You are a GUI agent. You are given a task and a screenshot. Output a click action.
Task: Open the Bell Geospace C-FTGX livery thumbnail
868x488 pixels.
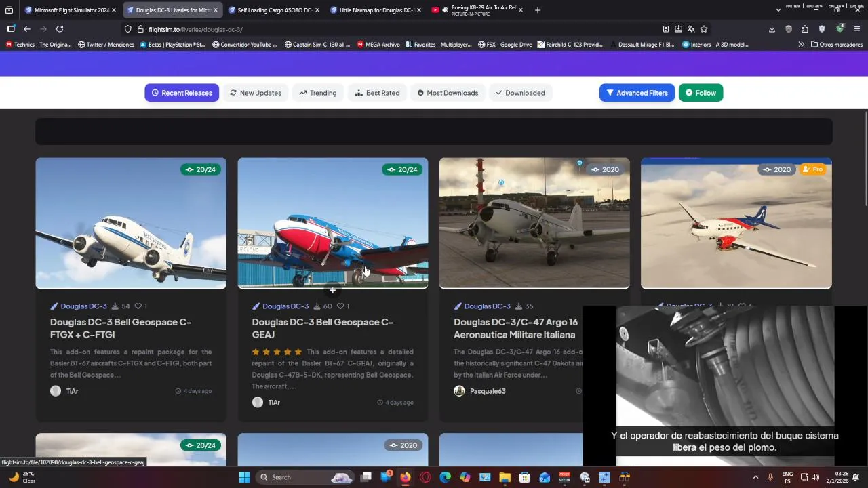click(131, 224)
